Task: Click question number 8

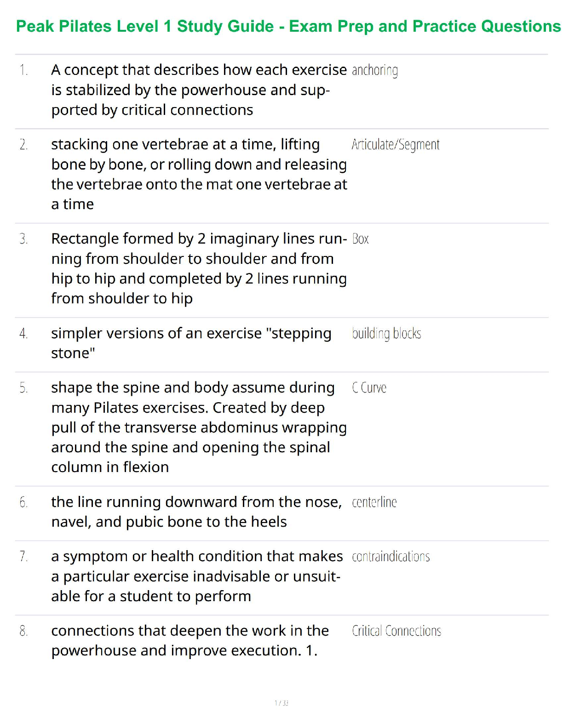Action: (x=23, y=631)
